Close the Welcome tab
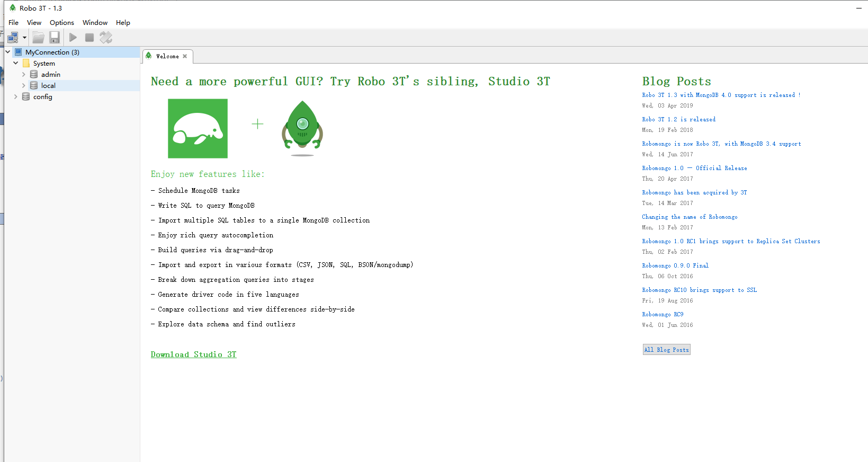The height and width of the screenshot is (462, 868). point(185,56)
